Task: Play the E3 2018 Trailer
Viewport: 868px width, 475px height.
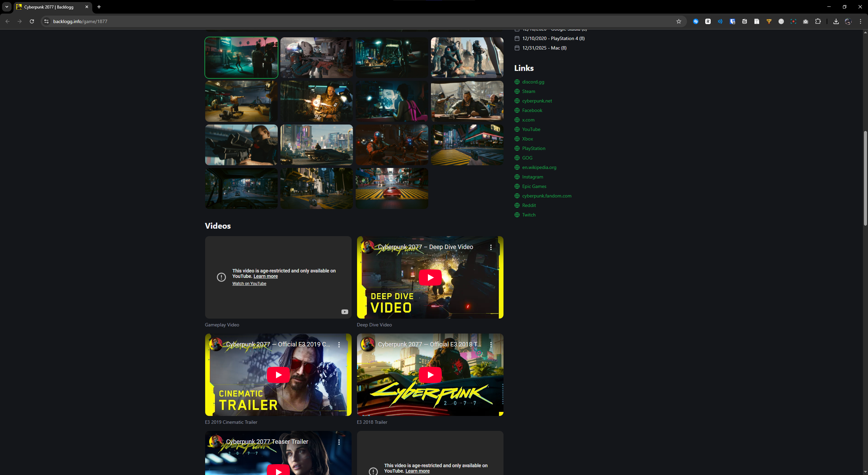Action: click(x=430, y=375)
